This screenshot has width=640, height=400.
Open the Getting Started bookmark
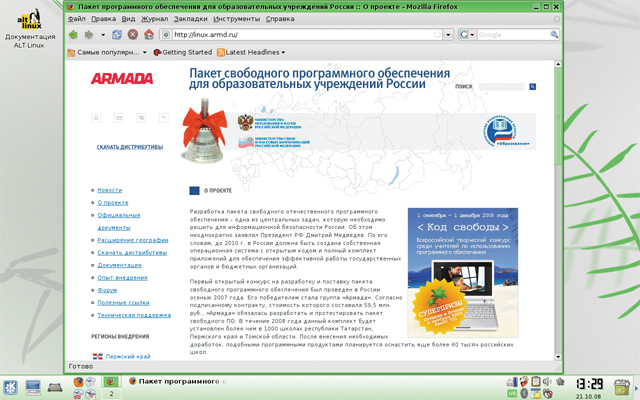pos(182,52)
